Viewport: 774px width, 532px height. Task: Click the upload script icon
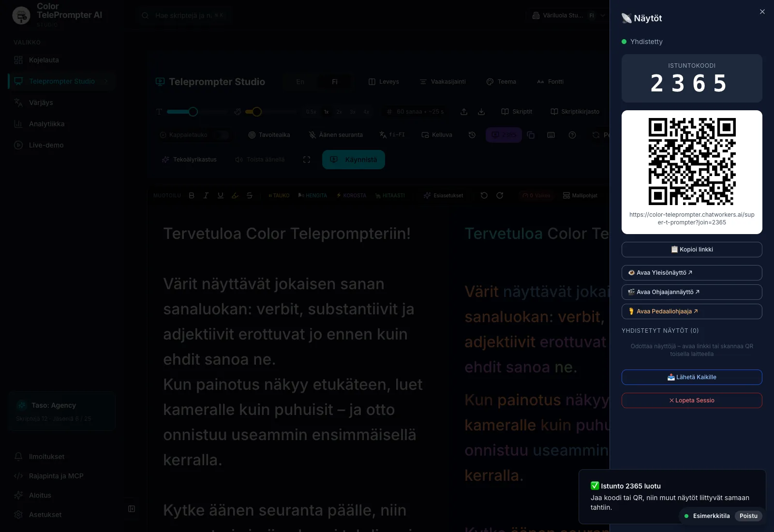point(464,112)
